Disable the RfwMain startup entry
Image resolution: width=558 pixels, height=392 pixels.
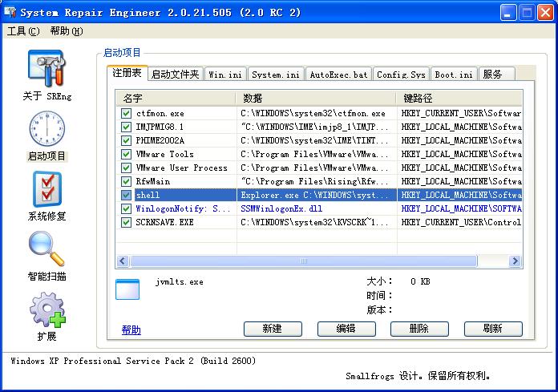click(x=126, y=181)
